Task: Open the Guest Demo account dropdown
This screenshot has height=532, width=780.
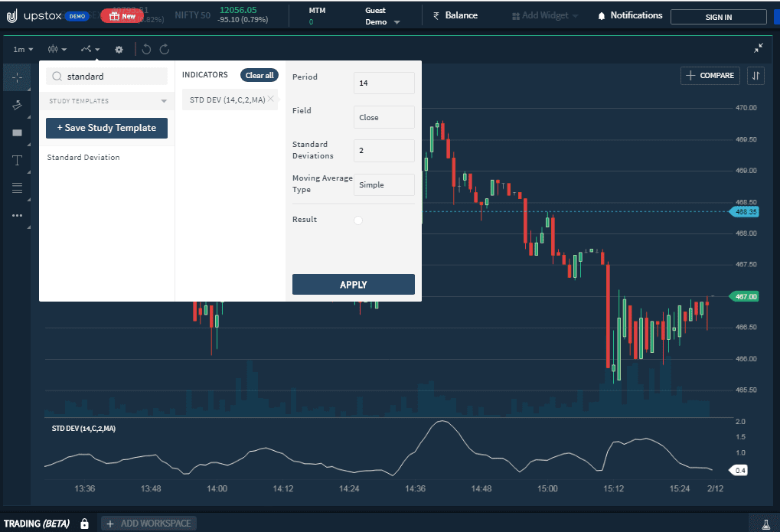Action: tap(382, 16)
